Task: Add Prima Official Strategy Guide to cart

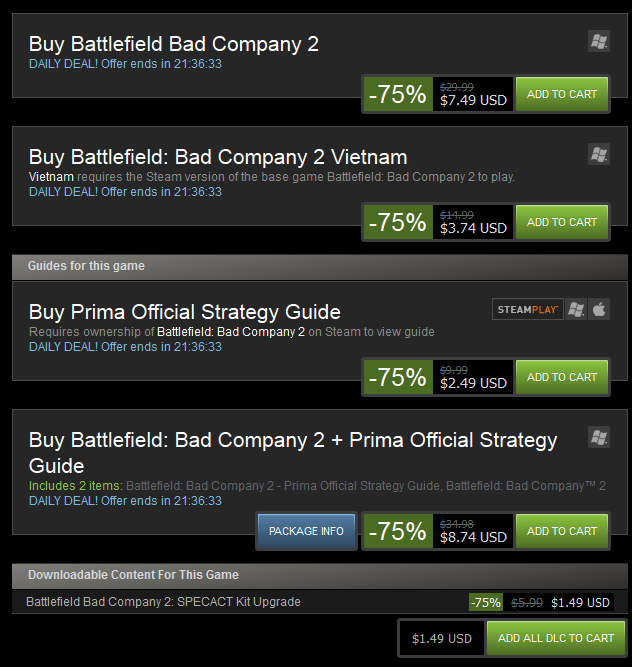Action: 562,377
